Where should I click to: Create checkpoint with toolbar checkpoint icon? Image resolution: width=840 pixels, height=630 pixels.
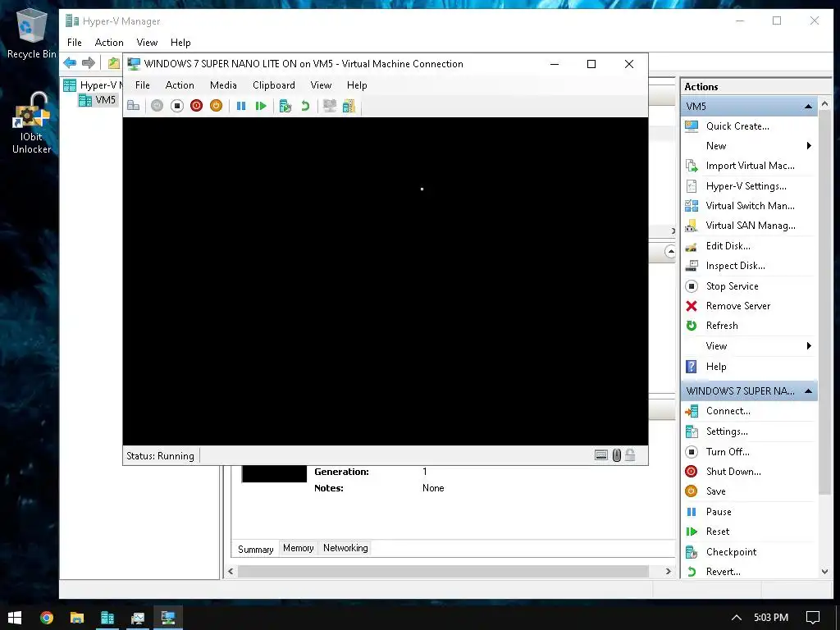pyautogui.click(x=285, y=106)
